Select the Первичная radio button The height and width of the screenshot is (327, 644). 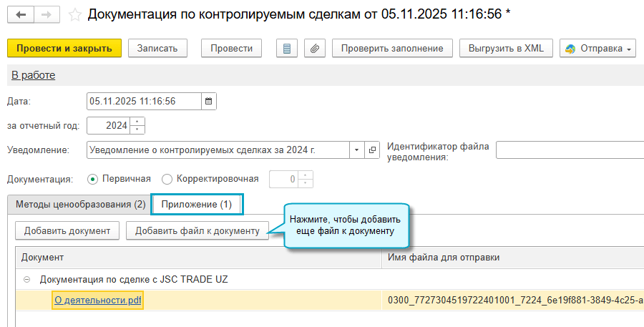click(x=92, y=179)
